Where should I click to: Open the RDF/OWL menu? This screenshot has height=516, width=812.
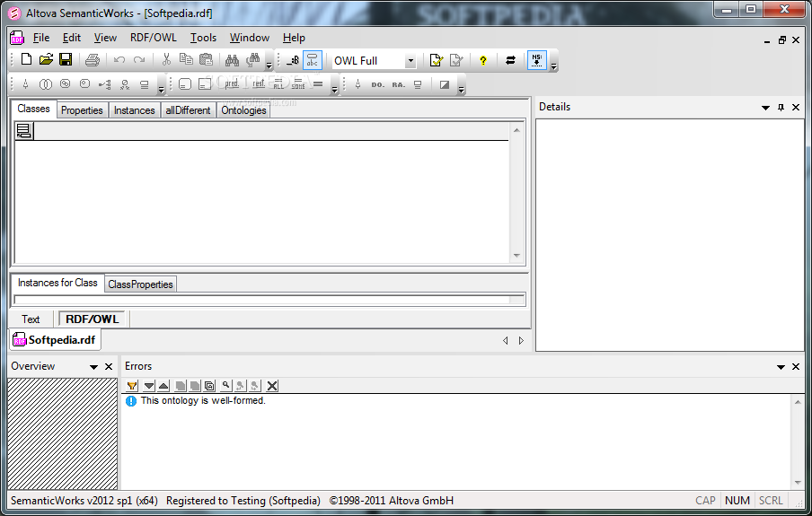pyautogui.click(x=154, y=38)
